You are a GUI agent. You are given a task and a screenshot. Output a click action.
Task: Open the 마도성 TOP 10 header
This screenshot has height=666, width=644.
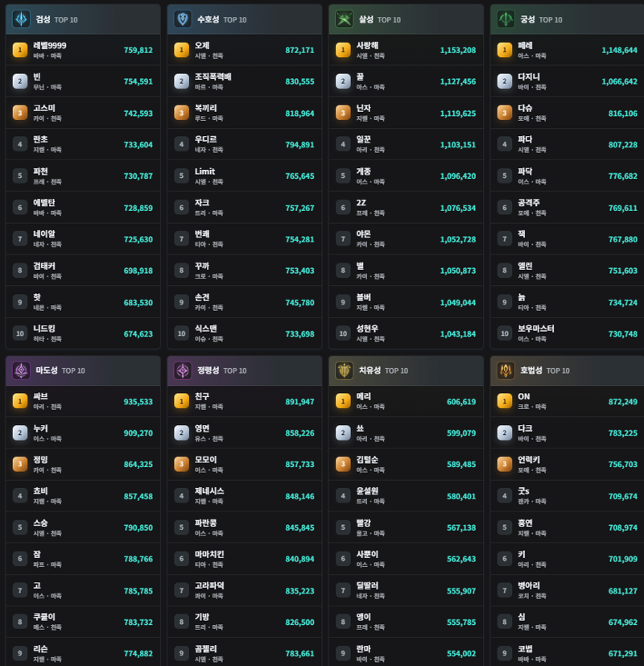[x=83, y=370]
